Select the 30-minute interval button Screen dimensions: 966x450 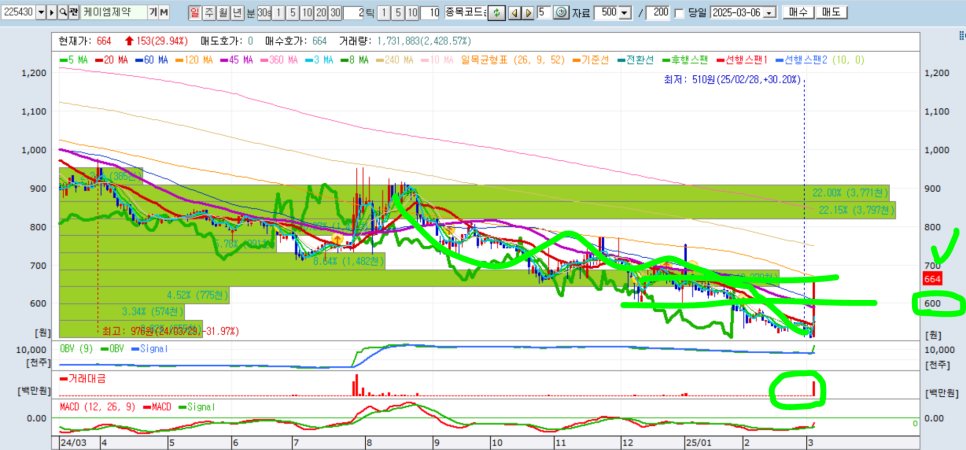tap(335, 12)
